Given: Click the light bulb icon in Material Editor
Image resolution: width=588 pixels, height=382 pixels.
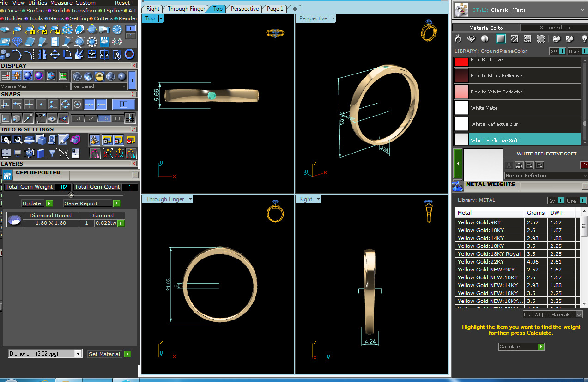Looking at the screenshot, I should (x=584, y=39).
